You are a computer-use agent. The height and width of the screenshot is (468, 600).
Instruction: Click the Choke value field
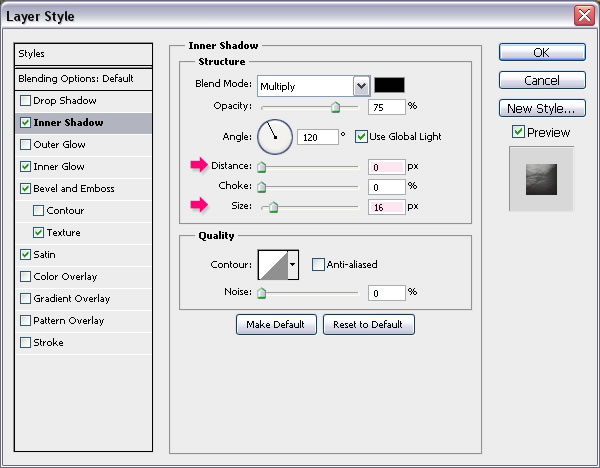[386, 187]
